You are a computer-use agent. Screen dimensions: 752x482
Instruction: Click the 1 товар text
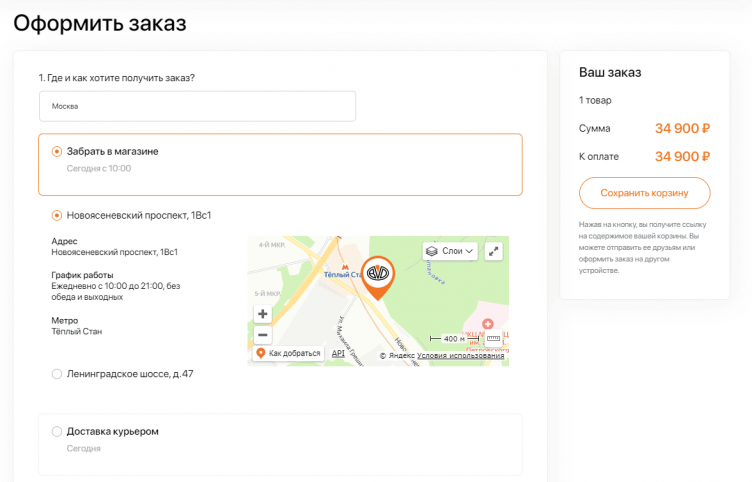pyautogui.click(x=595, y=100)
